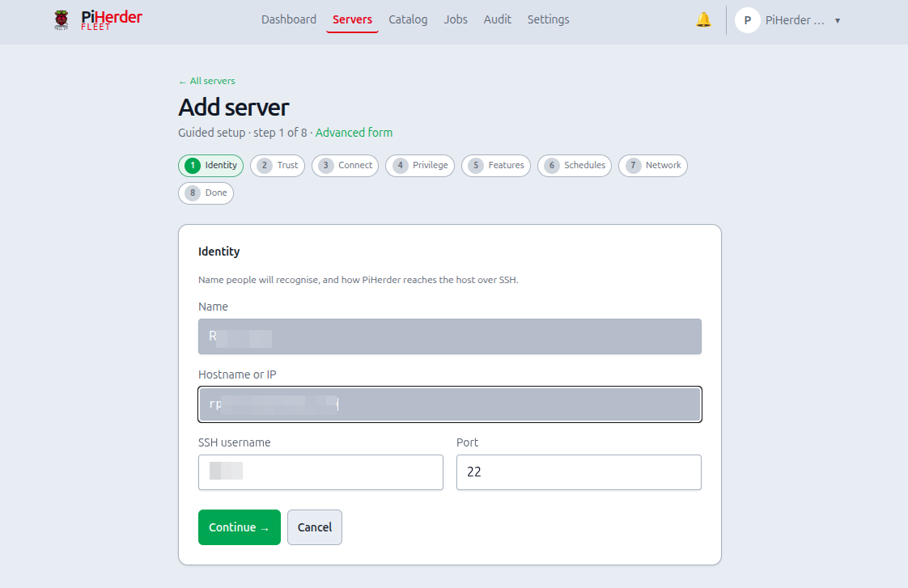Open the Jobs menu item
Viewport: 908px width, 588px height.
point(455,19)
